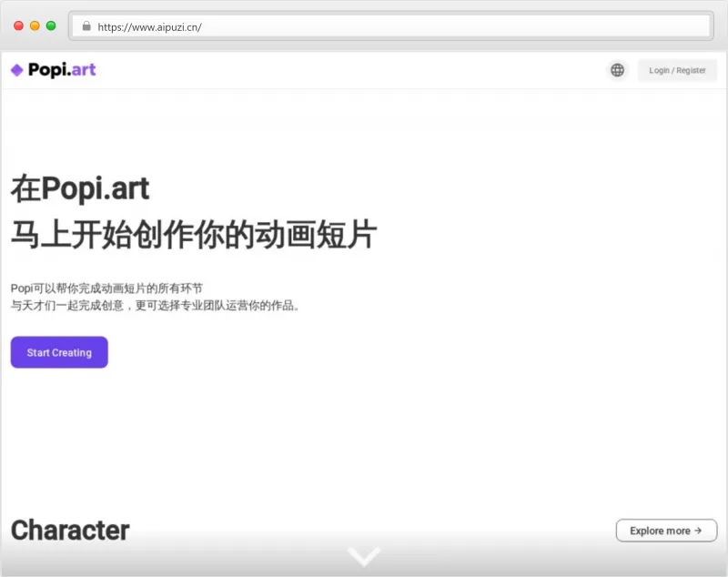Open the language selection dropdown via globe
This screenshot has height=577, width=728.
coord(617,69)
